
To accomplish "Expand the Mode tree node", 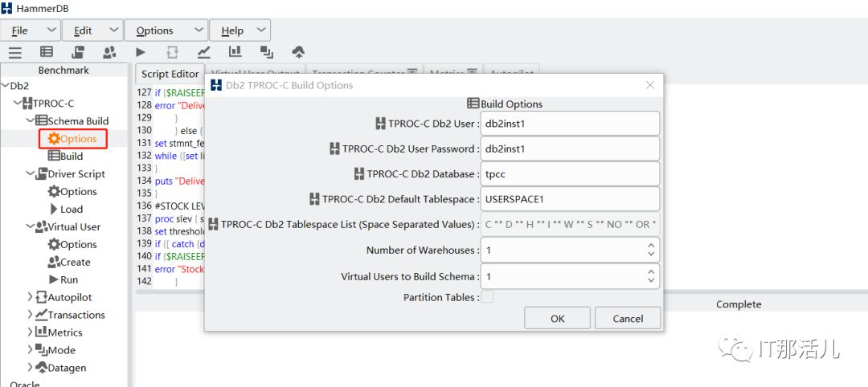I will point(30,351).
